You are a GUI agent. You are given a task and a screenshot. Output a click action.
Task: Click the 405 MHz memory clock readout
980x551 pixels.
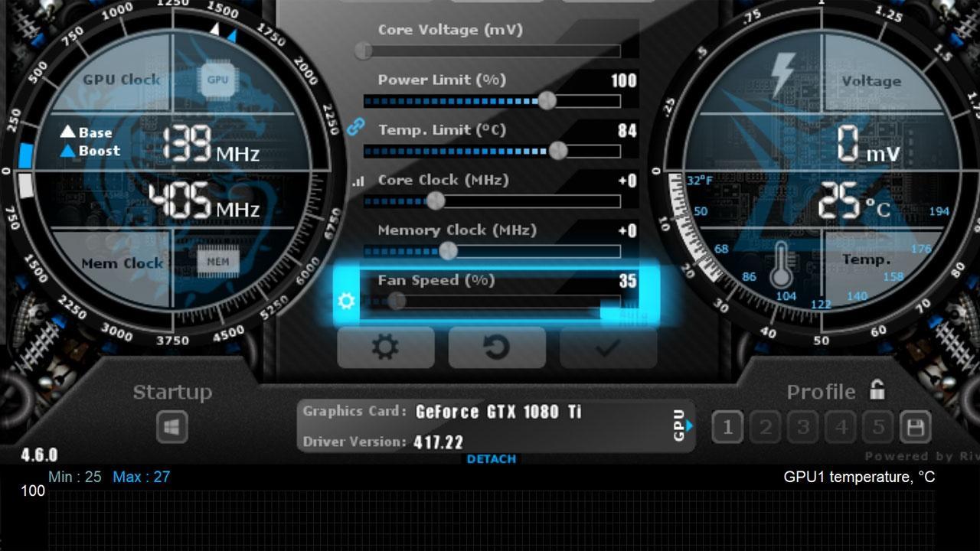[x=204, y=201]
